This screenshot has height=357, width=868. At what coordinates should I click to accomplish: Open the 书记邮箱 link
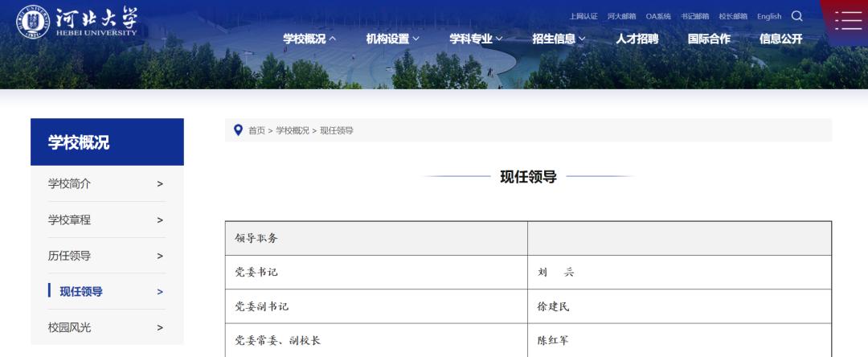[694, 17]
